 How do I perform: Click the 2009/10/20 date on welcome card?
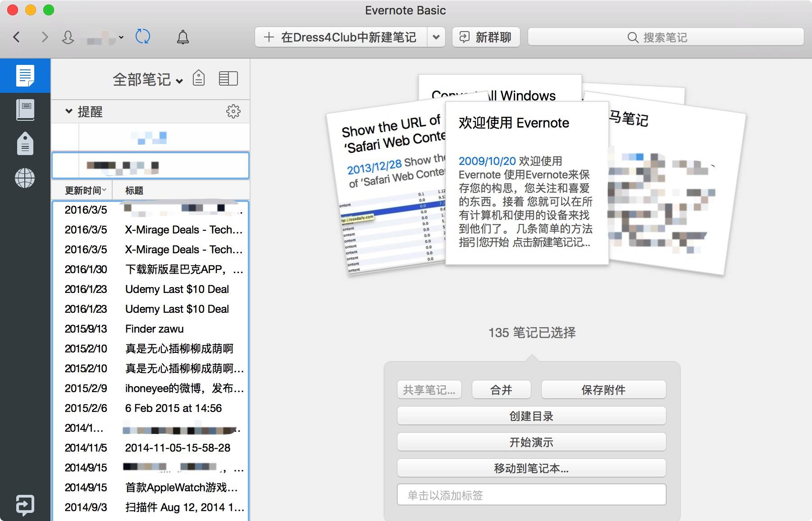(487, 161)
